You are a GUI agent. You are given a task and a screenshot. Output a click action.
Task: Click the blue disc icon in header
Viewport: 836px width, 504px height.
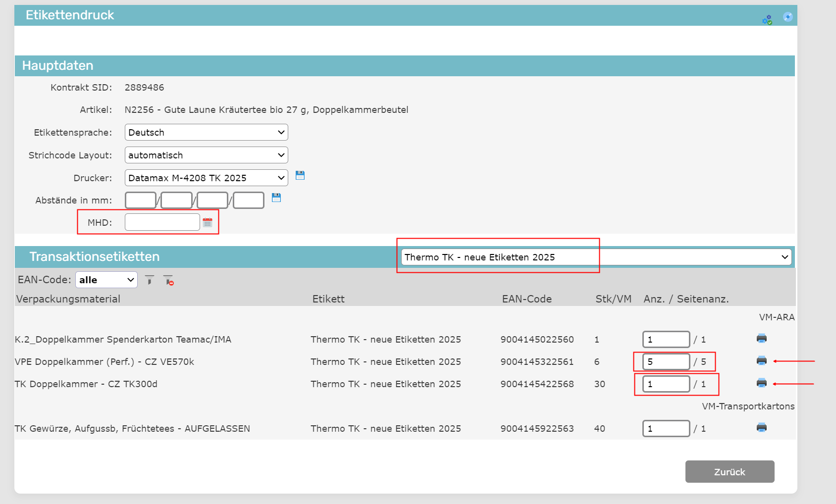pyautogui.click(x=787, y=17)
